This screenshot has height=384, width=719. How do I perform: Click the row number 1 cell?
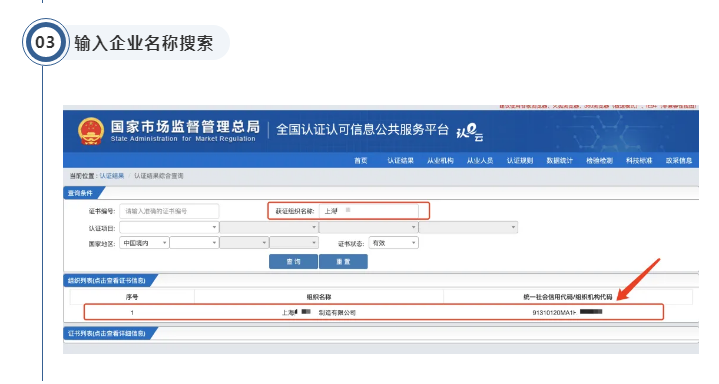[x=132, y=312]
